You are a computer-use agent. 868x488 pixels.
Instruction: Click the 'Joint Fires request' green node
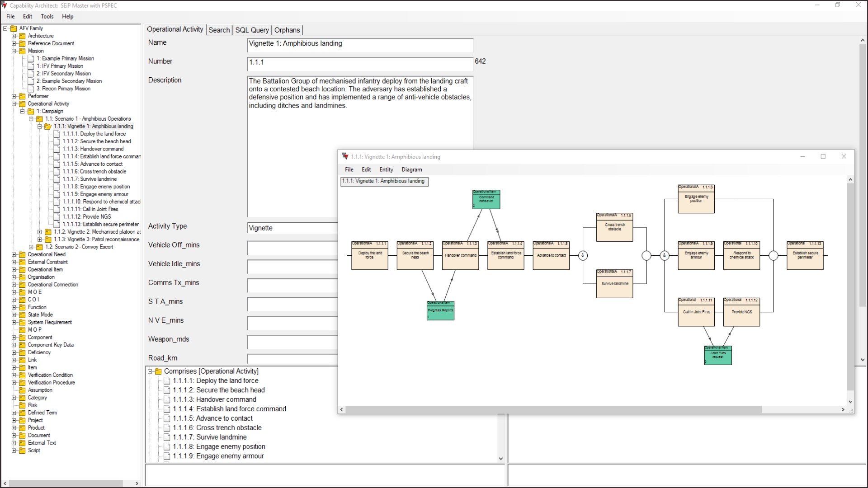coord(717,356)
